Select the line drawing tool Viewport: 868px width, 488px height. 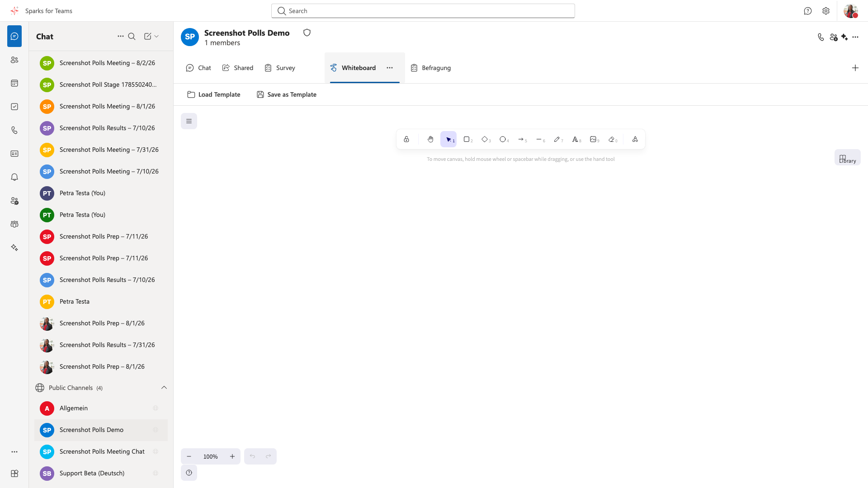tap(539, 139)
